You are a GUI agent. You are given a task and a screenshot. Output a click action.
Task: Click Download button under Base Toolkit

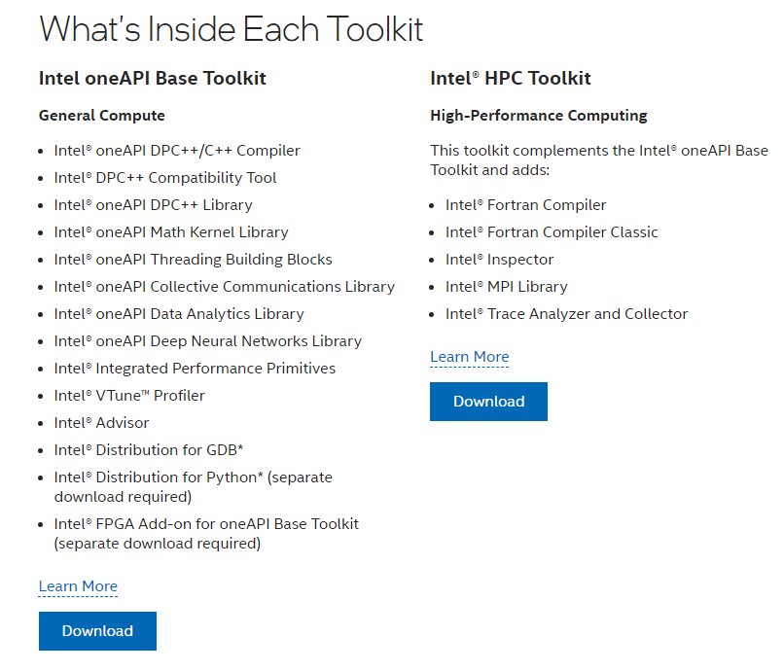tap(97, 630)
